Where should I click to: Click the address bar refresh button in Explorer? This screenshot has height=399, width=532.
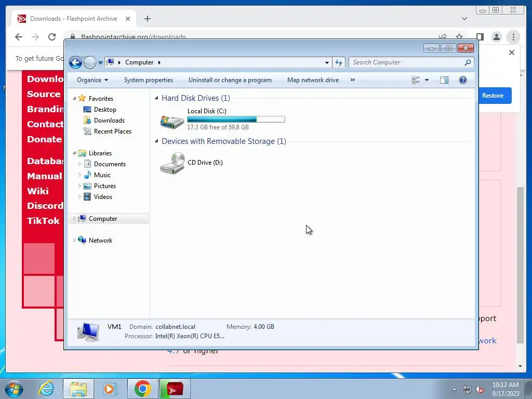click(x=339, y=62)
